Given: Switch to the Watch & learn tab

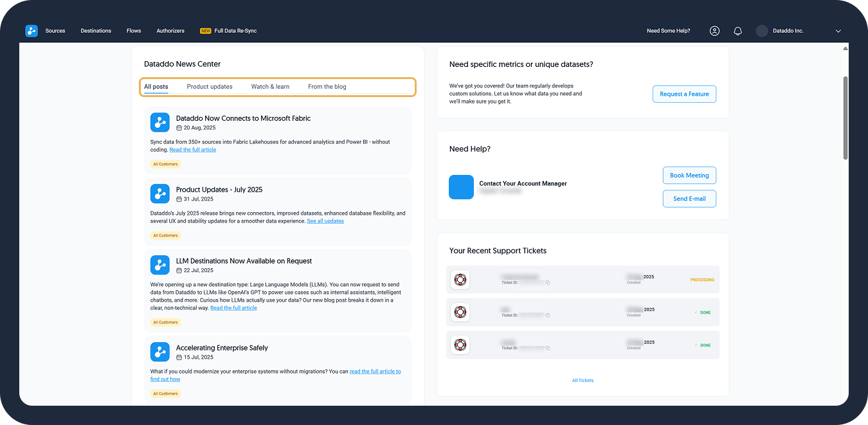Looking at the screenshot, I should click(x=270, y=87).
